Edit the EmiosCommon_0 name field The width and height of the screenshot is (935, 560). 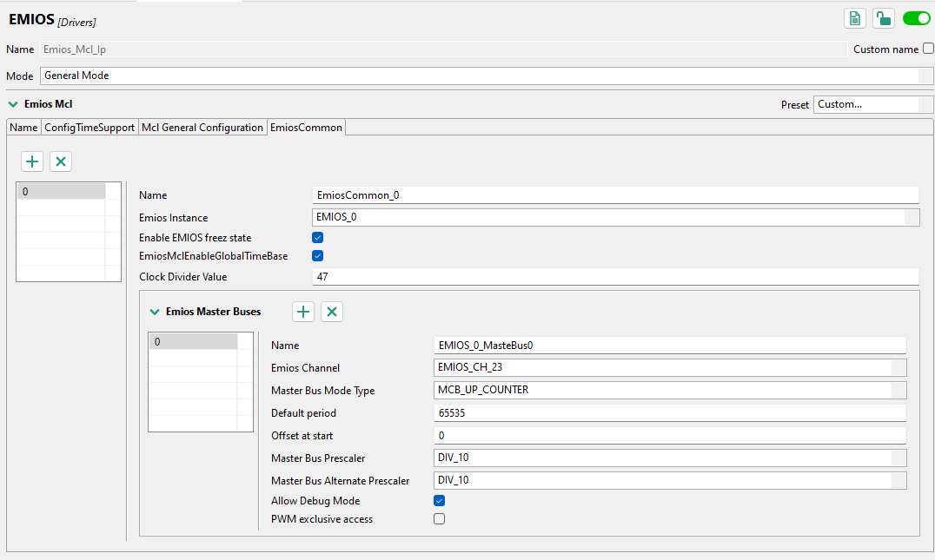(615, 195)
